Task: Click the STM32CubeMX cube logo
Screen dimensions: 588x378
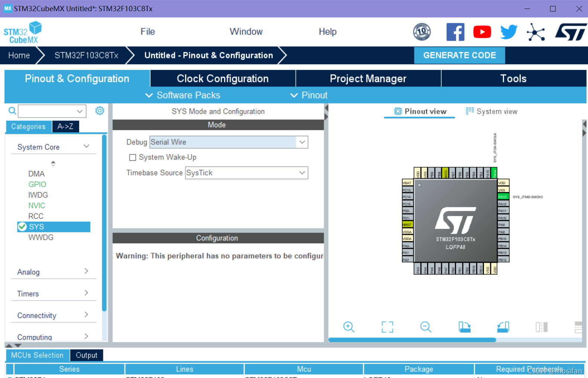Action: 23,32
